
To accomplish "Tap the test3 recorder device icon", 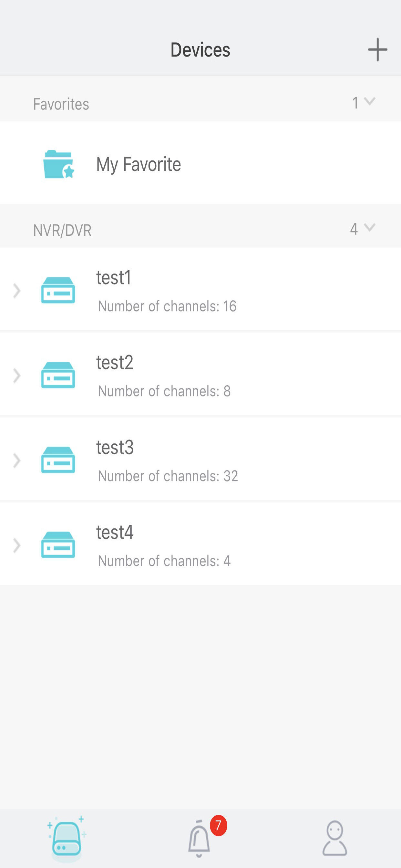I will coord(58,460).
